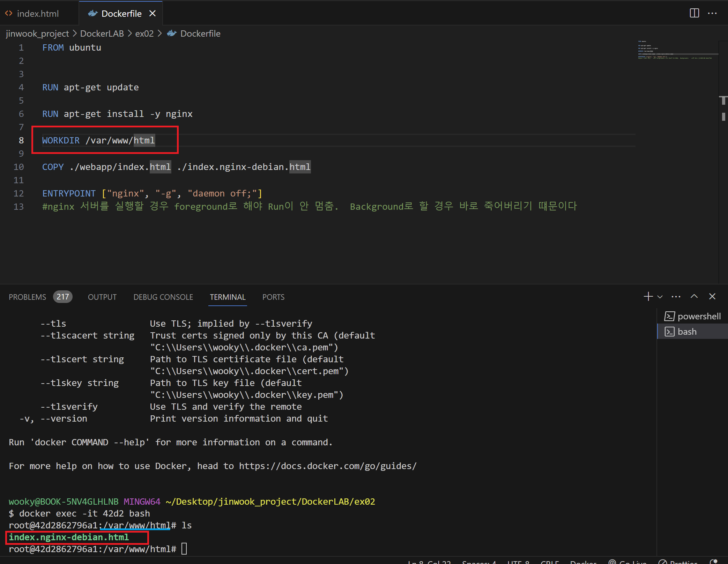Image resolution: width=728 pixels, height=564 pixels.
Task: Open editor more actions ellipsis menu
Action: pyautogui.click(x=712, y=13)
